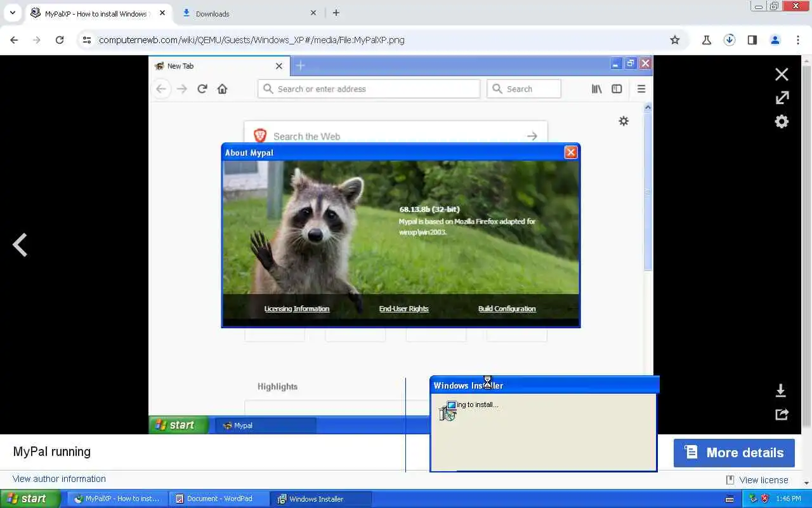The image size is (812, 508).
Task: Open a new Chrome tab with plus button
Action: 336,13
